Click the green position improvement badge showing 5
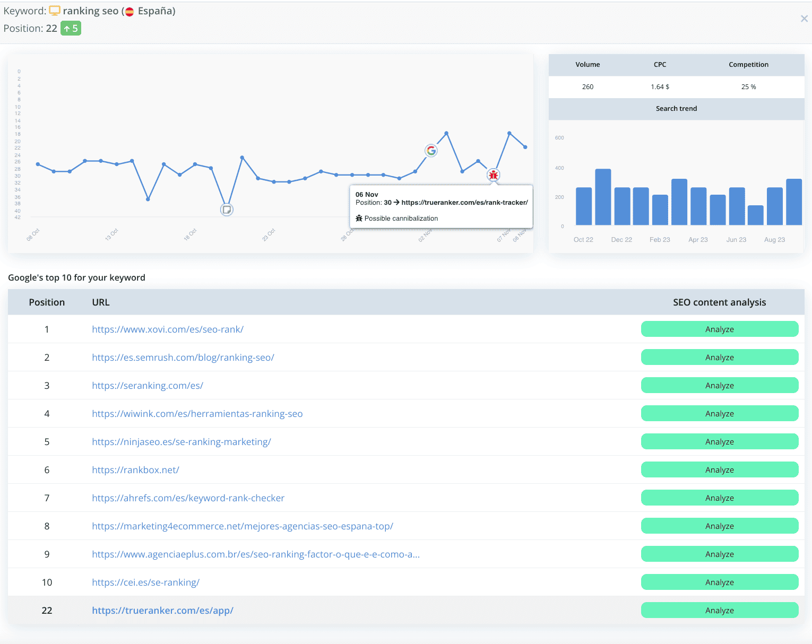The width and height of the screenshot is (812, 644). (x=71, y=28)
